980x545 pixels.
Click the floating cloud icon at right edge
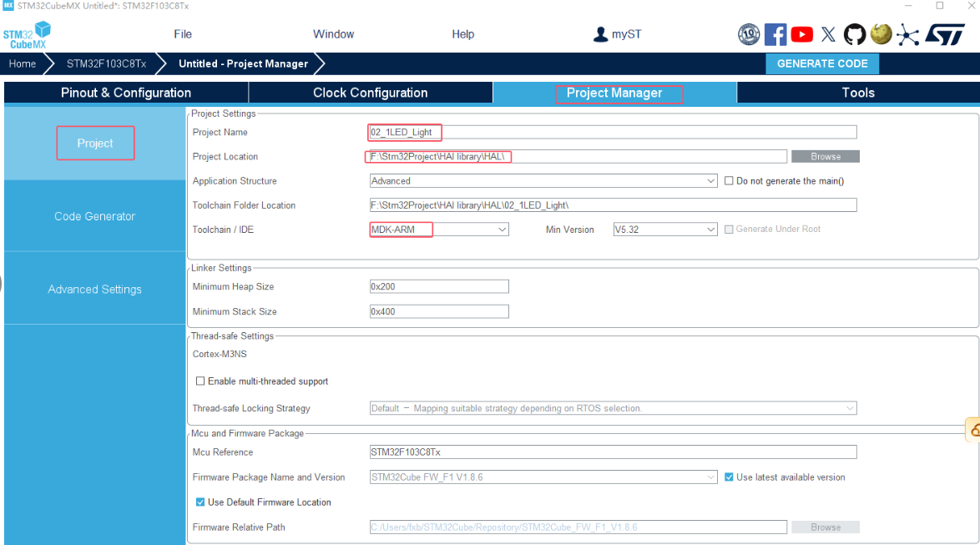973,430
